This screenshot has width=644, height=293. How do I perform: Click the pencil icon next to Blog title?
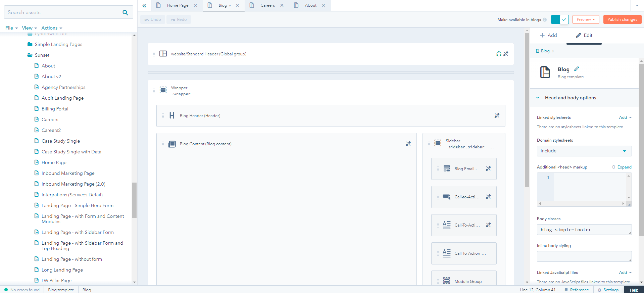click(x=577, y=69)
